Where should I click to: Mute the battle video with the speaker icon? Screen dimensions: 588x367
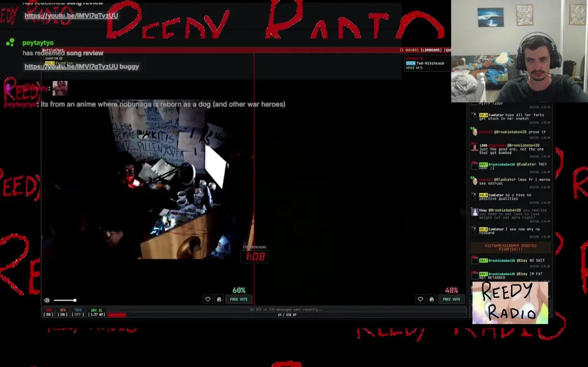point(47,300)
